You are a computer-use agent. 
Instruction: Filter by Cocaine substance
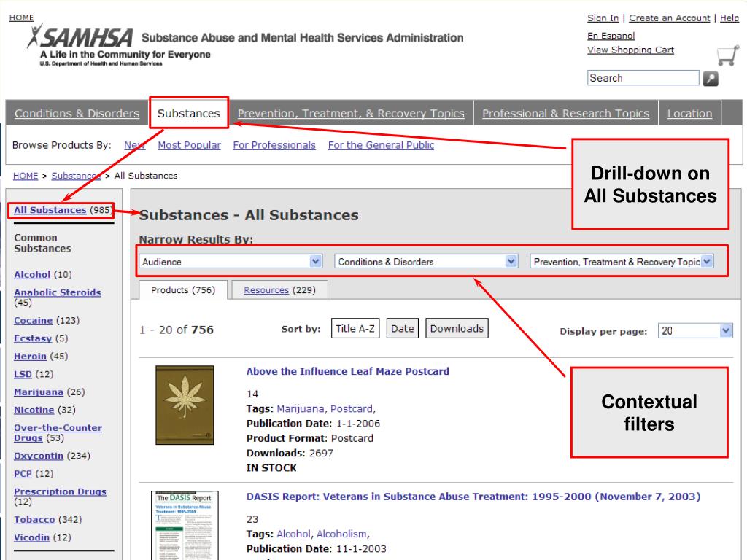point(33,321)
